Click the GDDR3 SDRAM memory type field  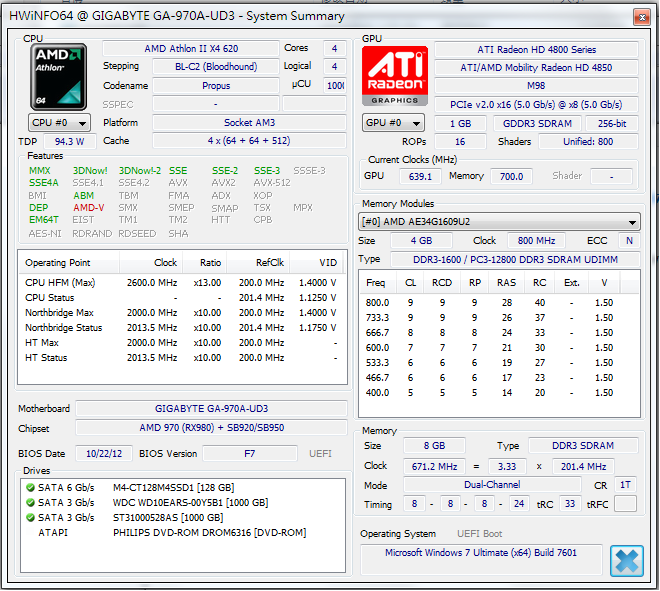click(x=538, y=124)
